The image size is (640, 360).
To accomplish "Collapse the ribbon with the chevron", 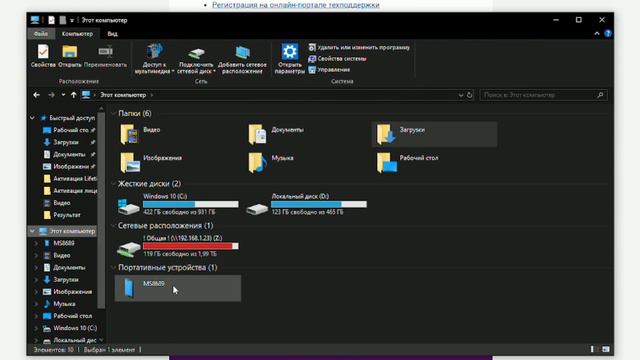I will (x=597, y=33).
